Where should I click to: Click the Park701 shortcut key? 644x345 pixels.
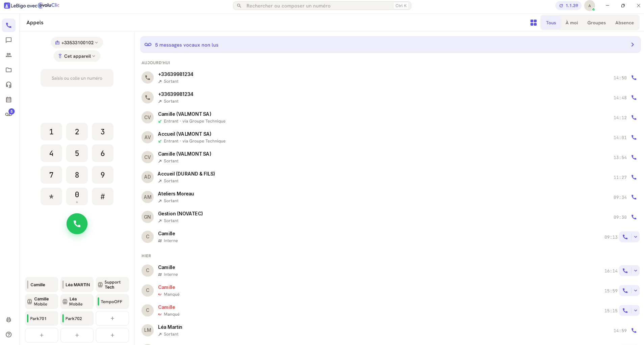coord(42,318)
